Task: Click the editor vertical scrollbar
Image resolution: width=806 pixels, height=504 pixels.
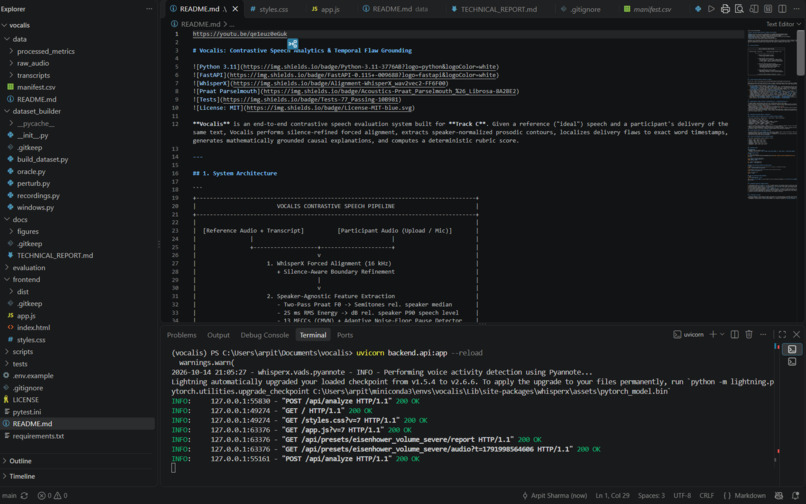Action: 800,52
